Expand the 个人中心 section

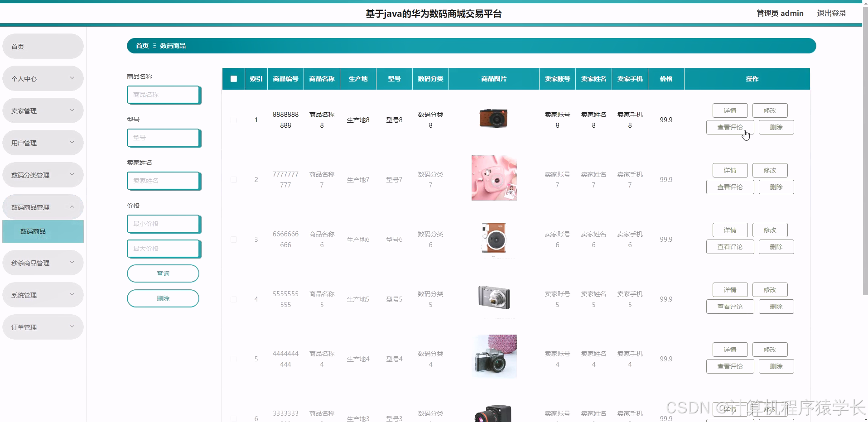(x=43, y=78)
